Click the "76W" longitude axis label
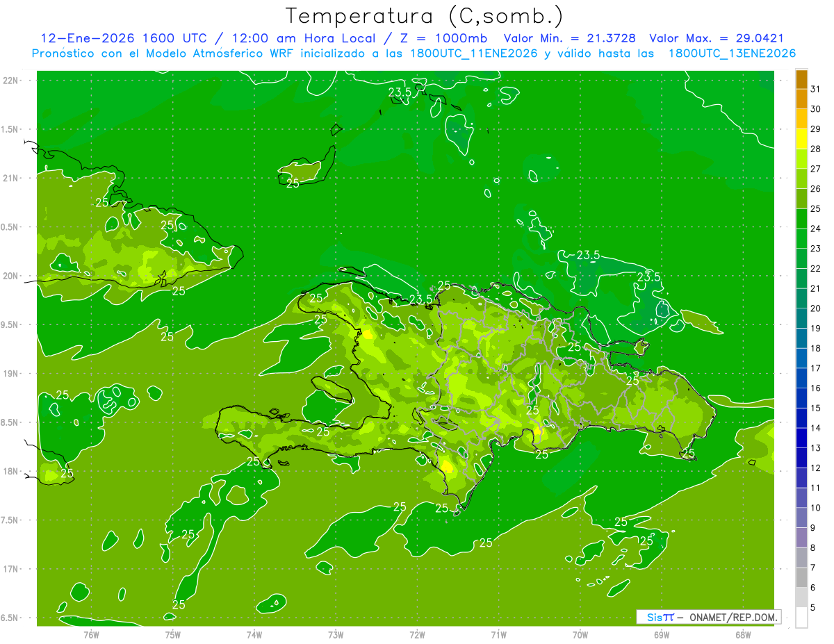The width and height of the screenshot is (834, 644). pyautogui.click(x=91, y=634)
